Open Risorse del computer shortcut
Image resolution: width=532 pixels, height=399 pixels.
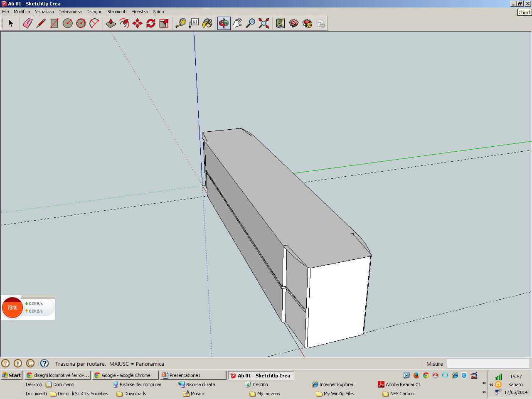click(x=137, y=384)
